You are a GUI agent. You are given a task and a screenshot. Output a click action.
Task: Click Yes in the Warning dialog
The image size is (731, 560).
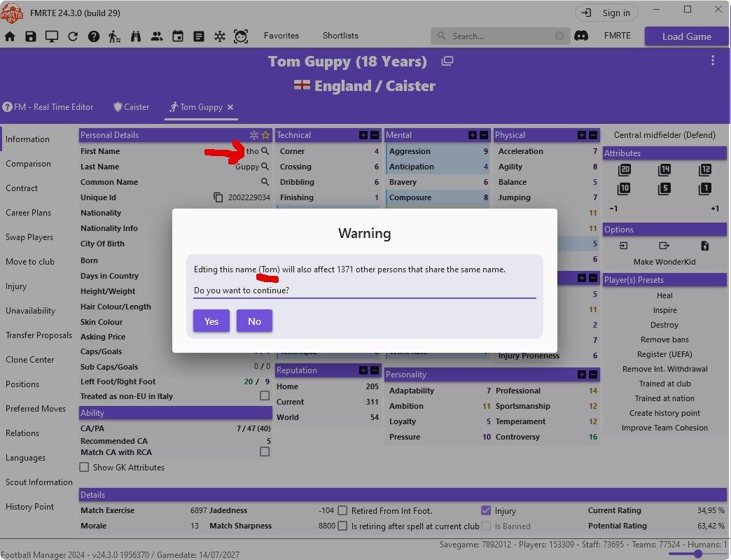[211, 321]
